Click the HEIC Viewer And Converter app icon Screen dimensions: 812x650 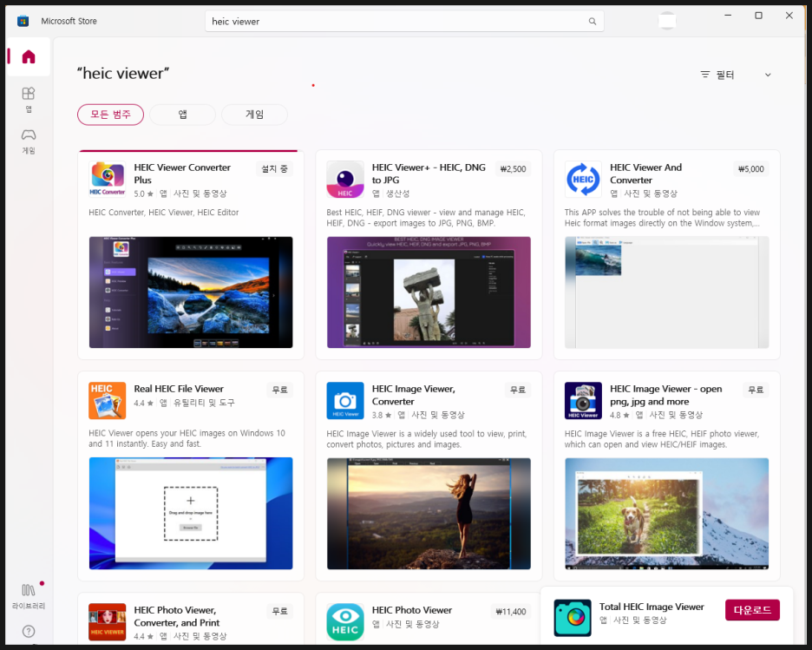point(583,179)
